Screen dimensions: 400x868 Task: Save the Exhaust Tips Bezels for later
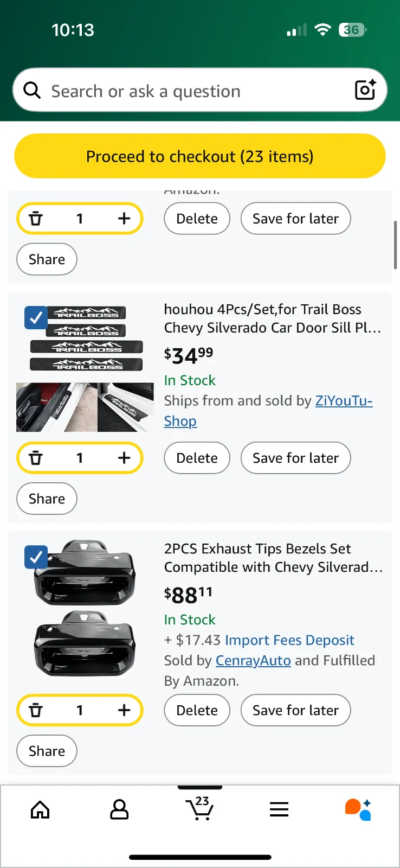point(295,710)
